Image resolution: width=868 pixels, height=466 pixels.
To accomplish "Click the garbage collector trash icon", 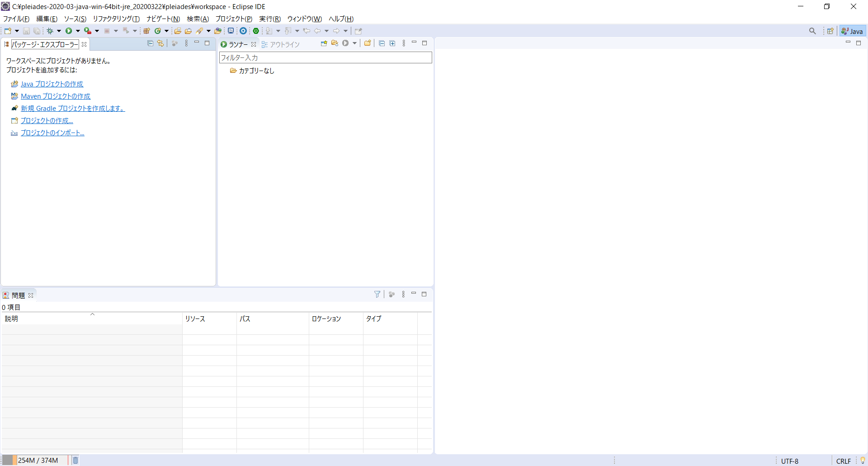I will (75, 460).
